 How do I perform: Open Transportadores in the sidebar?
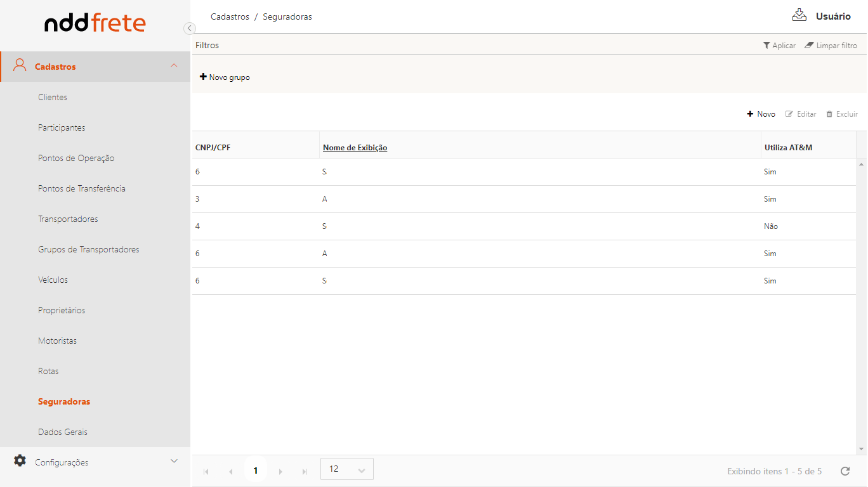pyautogui.click(x=68, y=219)
